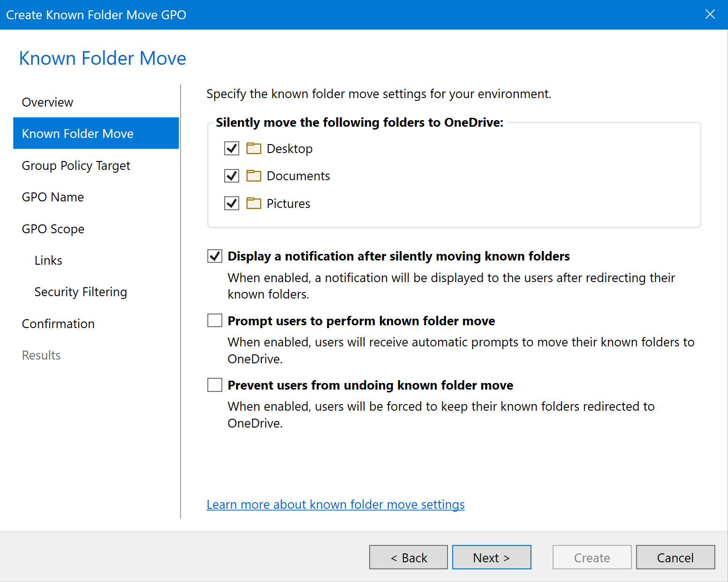
Task: Open the Group Policy Target step
Action: (x=76, y=166)
